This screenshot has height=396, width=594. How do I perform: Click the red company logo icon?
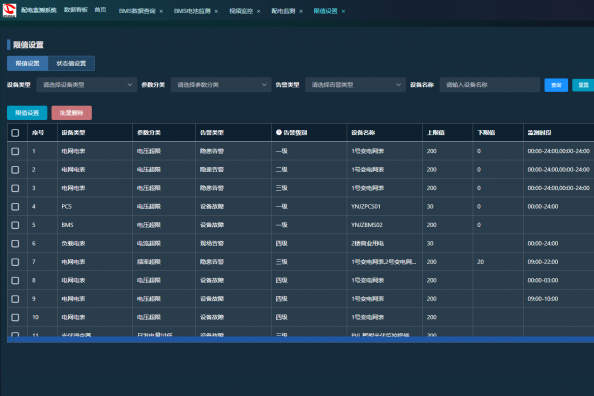[9, 10]
